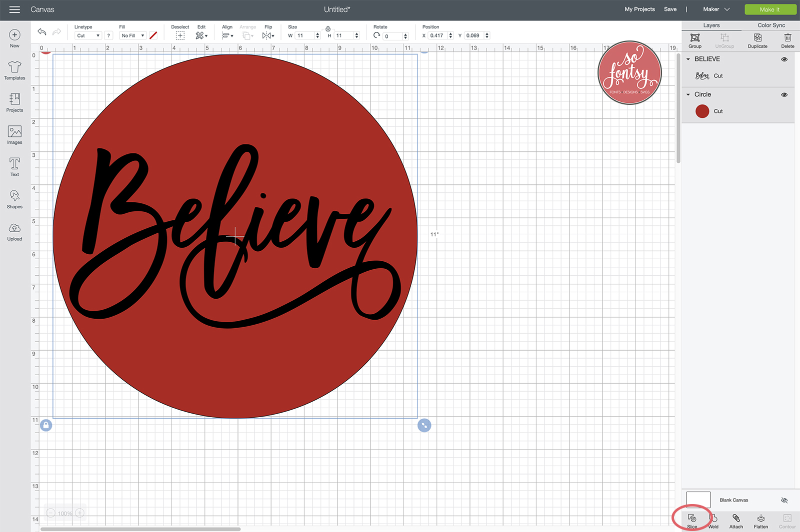Toggle the size aspect ratio lock
This screenshot has height=532, width=800.
click(x=328, y=28)
